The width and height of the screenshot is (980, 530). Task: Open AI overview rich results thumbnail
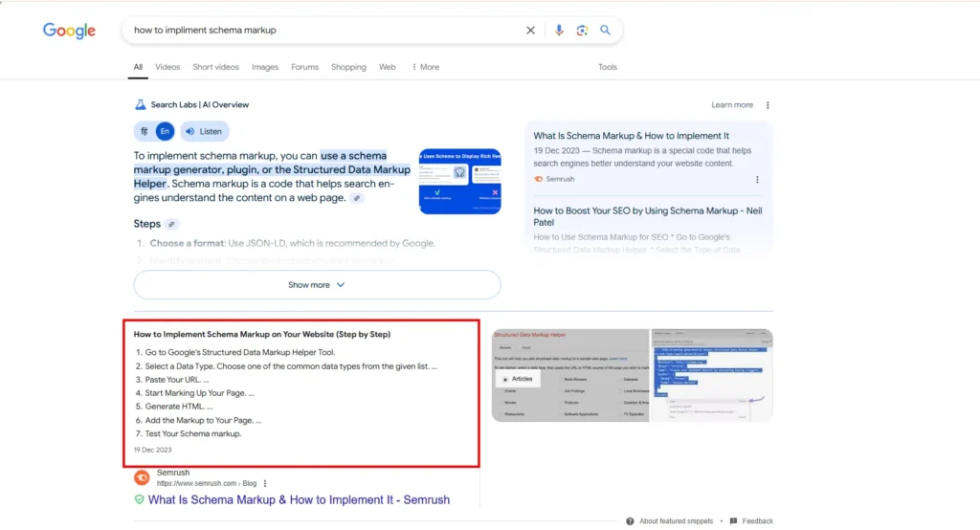[x=459, y=181]
